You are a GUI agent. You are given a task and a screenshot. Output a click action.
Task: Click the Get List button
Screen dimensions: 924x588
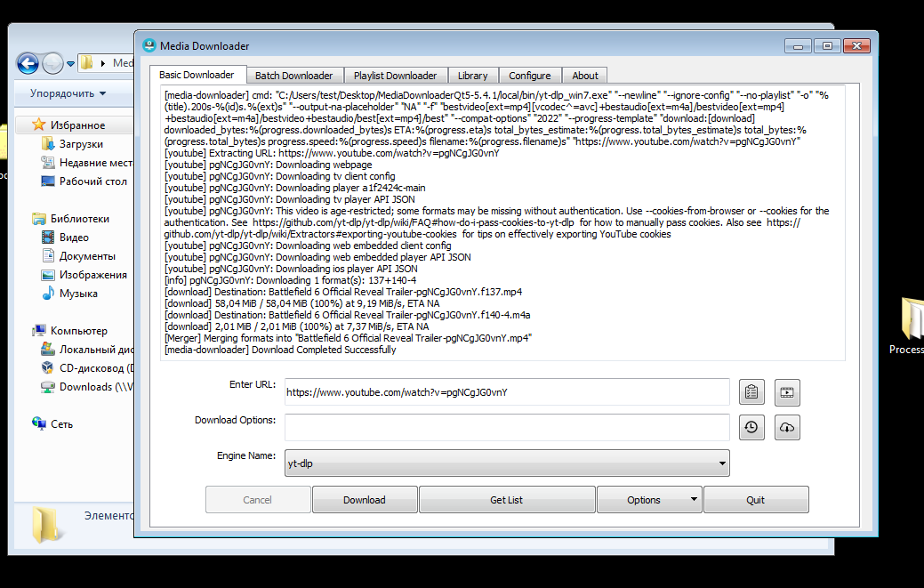[x=507, y=500]
